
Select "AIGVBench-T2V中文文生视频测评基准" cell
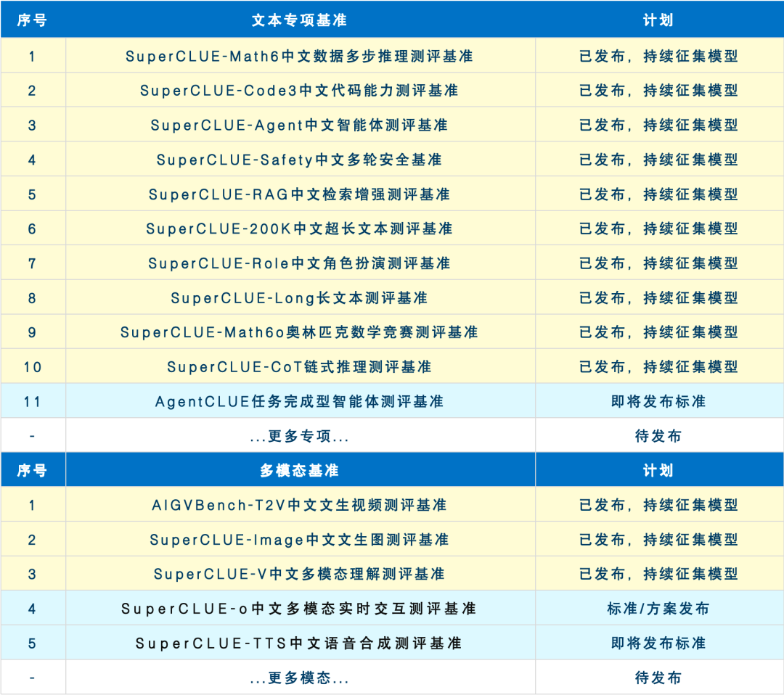[300, 505]
